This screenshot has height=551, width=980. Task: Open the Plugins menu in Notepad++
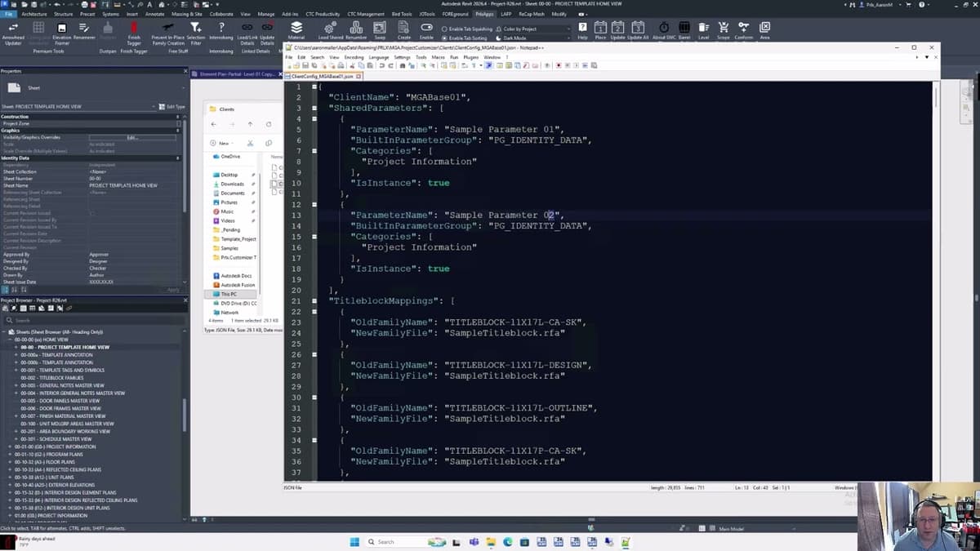pos(470,57)
